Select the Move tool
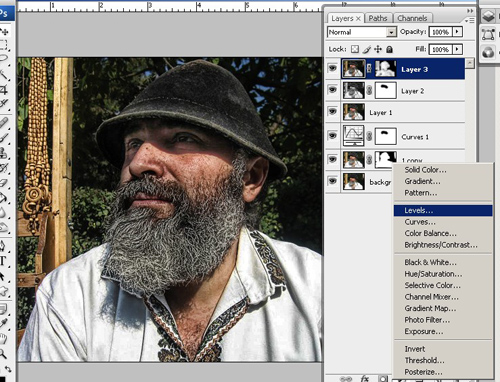The width and height of the screenshot is (500, 382). (4, 32)
